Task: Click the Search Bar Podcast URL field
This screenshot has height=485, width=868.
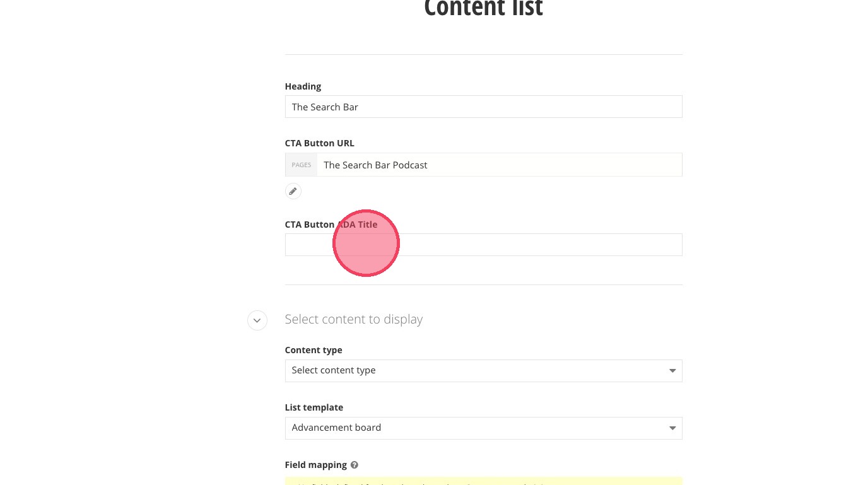Action: tap(498, 165)
